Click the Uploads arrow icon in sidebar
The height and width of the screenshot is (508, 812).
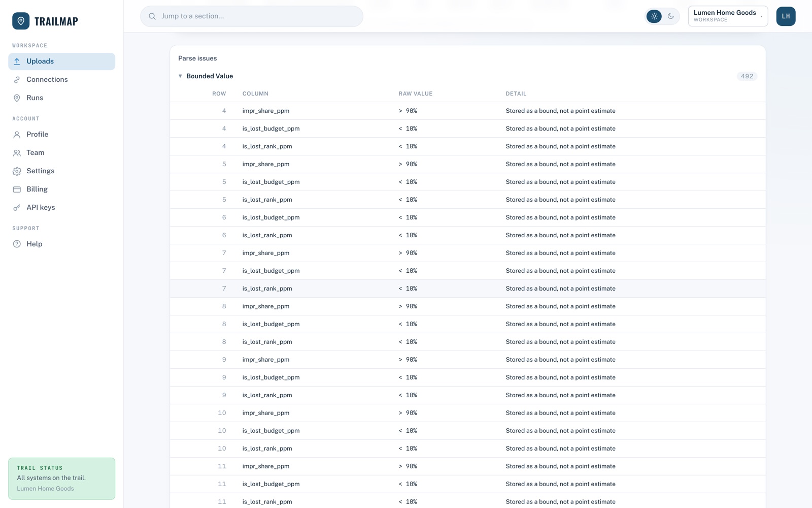(x=17, y=61)
